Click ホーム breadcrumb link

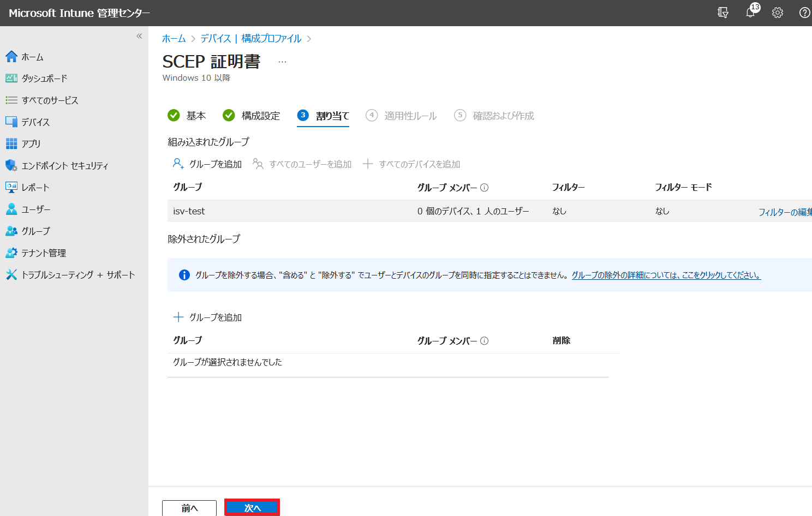[x=174, y=39]
